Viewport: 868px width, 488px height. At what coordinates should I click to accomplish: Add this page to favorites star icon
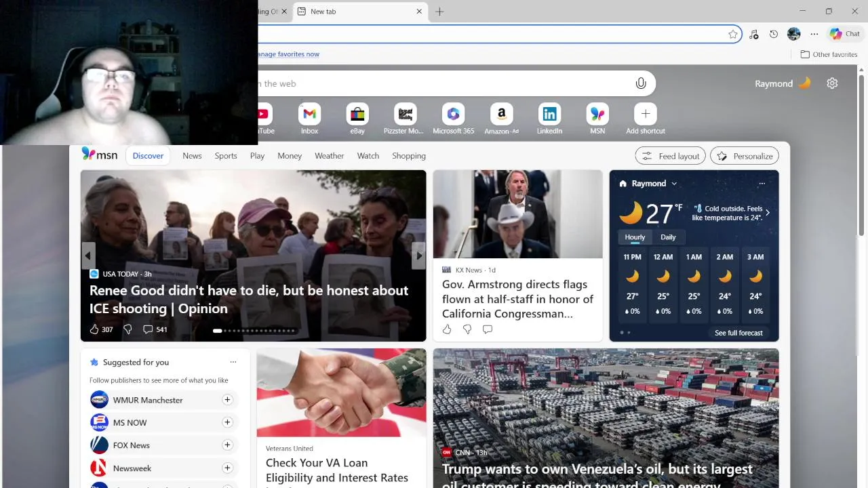coord(733,34)
